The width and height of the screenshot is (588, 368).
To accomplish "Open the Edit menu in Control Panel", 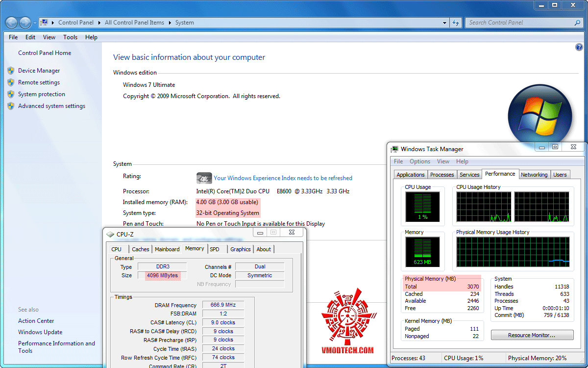I will (x=30, y=37).
